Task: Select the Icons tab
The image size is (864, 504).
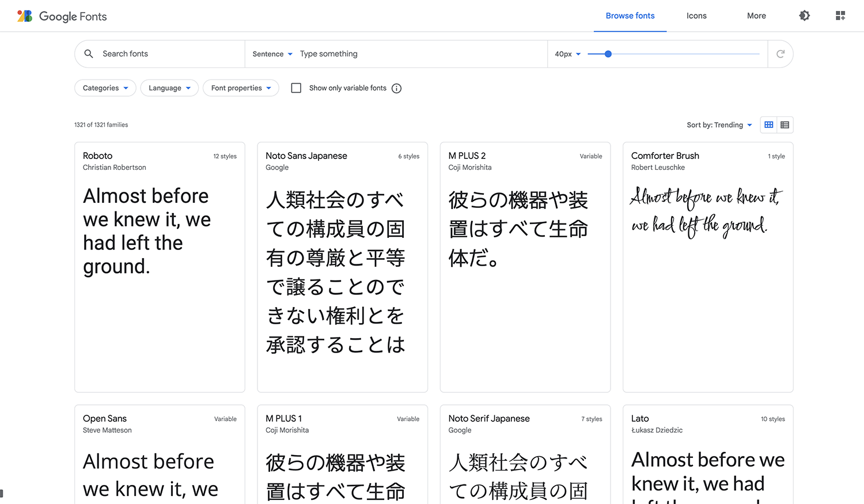Action: pyautogui.click(x=696, y=16)
